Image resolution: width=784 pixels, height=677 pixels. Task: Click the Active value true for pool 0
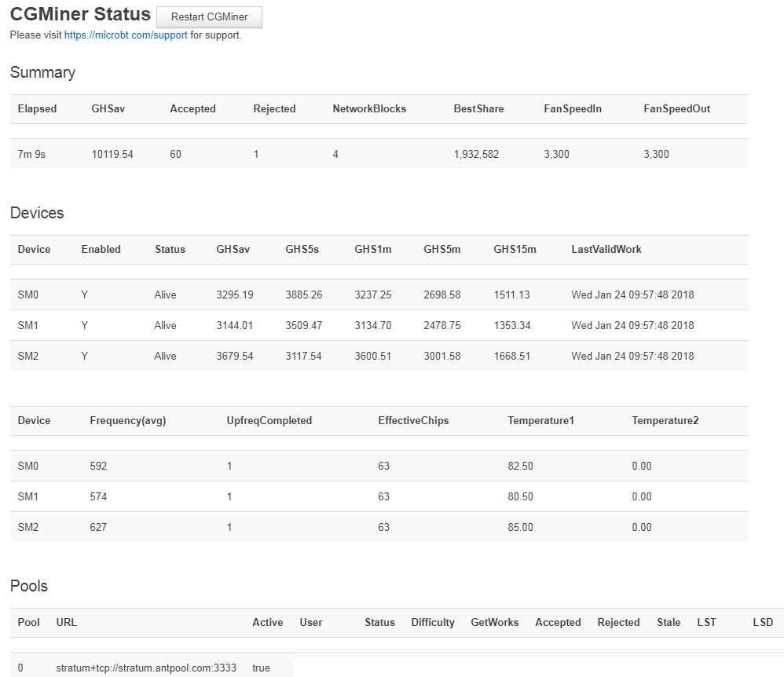point(261,668)
